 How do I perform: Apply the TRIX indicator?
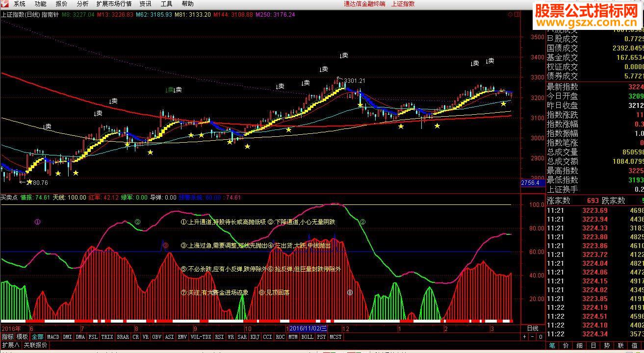coord(107,337)
